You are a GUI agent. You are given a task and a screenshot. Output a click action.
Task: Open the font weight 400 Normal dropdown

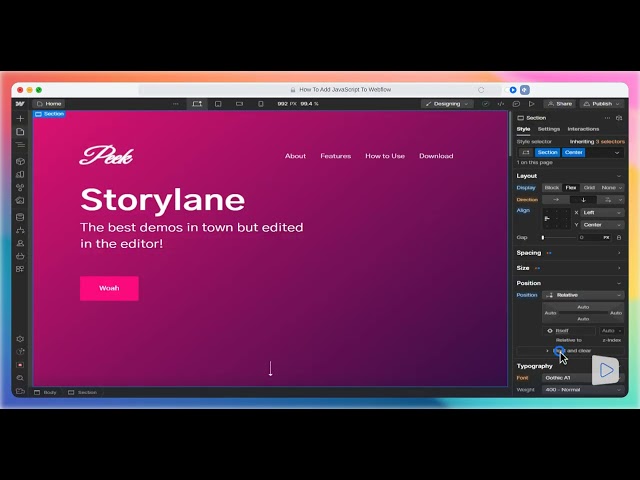(x=583, y=390)
